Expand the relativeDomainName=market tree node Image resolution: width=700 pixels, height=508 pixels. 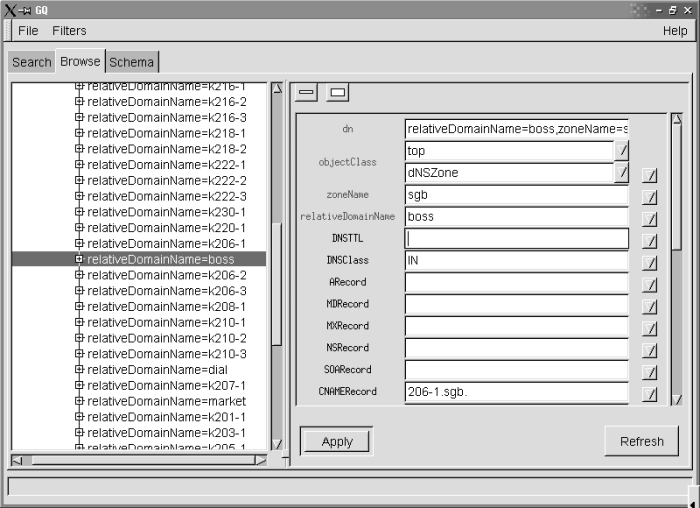coord(79,401)
